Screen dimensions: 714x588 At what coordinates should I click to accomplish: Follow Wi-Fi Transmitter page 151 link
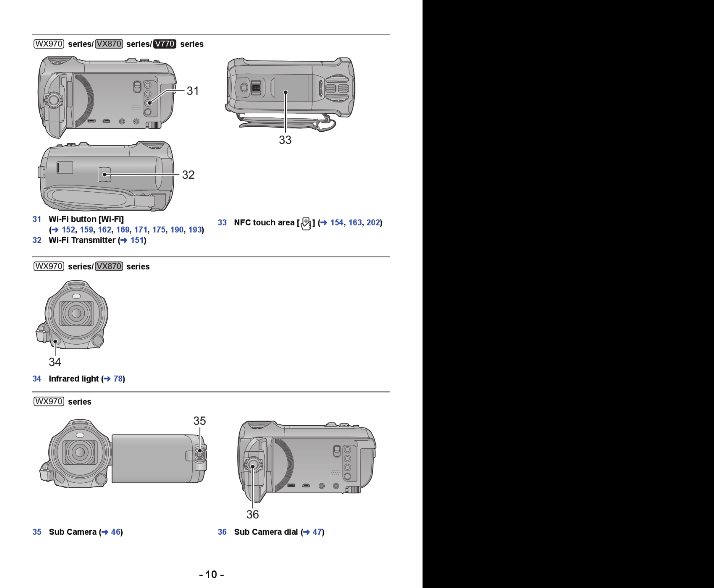click(x=137, y=240)
